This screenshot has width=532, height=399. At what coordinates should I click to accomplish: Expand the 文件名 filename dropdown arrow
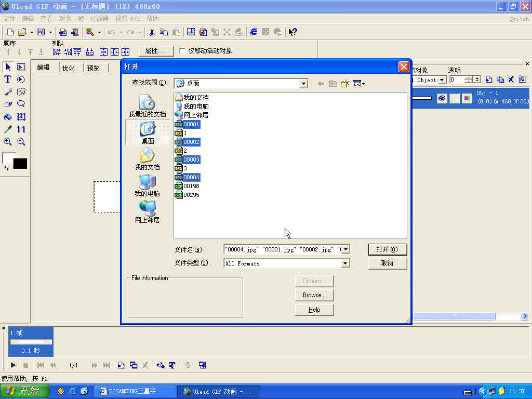tap(344, 249)
